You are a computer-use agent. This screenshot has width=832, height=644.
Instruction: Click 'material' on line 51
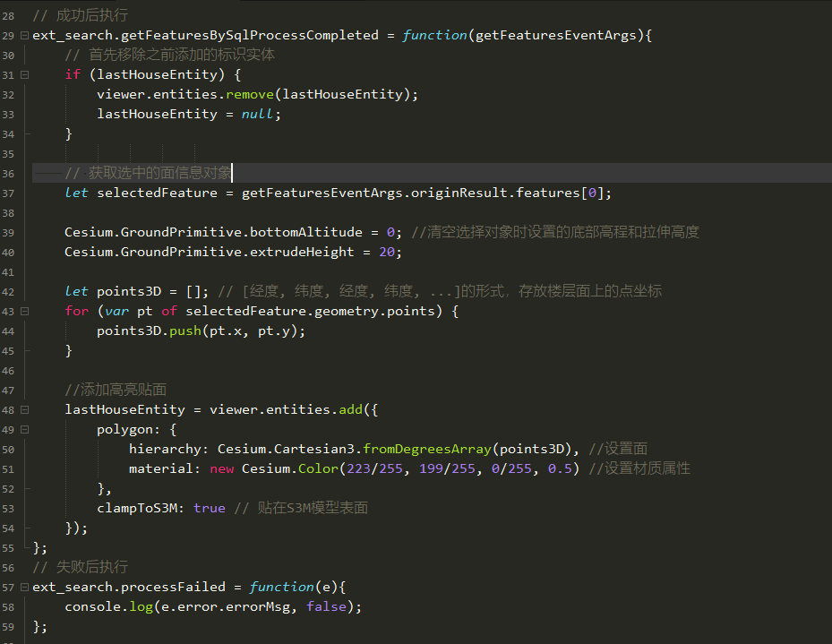pyautogui.click(x=161, y=469)
